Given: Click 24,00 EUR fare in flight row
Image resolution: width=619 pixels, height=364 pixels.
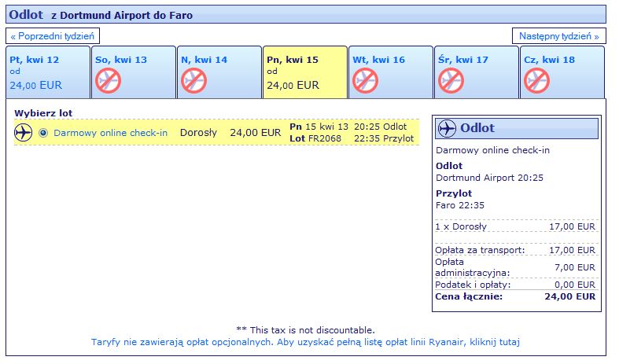Looking at the screenshot, I should [x=256, y=133].
